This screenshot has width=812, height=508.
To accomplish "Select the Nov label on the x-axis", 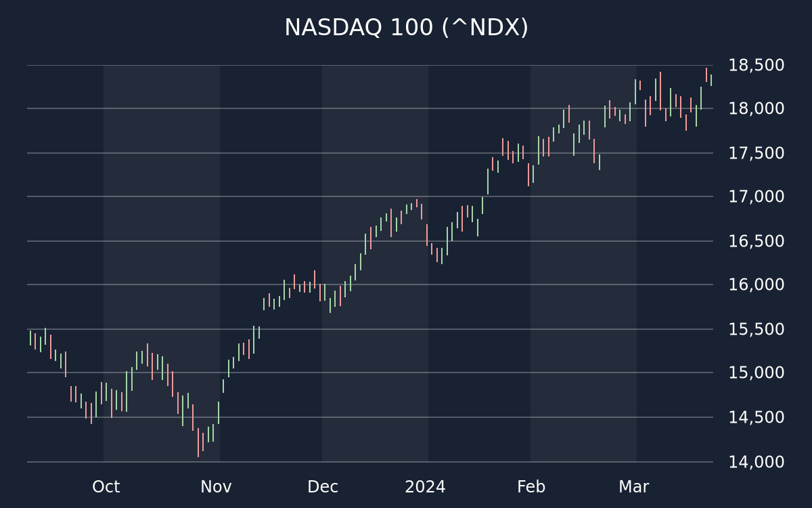I will point(216,487).
